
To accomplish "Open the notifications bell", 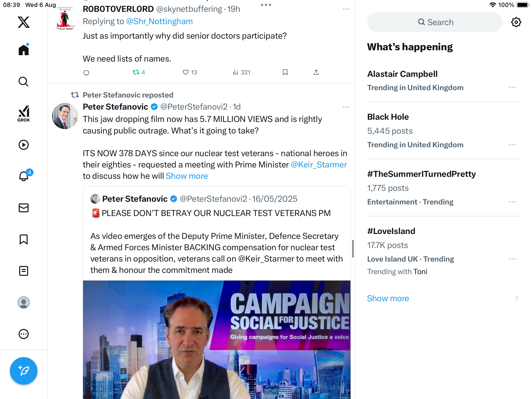I will coord(24,176).
